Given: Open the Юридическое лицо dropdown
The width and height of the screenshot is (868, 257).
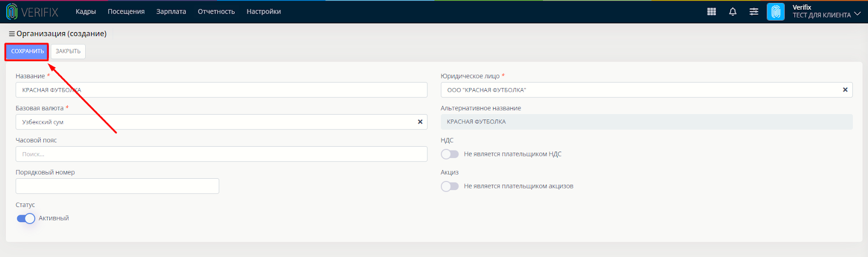Looking at the screenshot, I should 647,90.
